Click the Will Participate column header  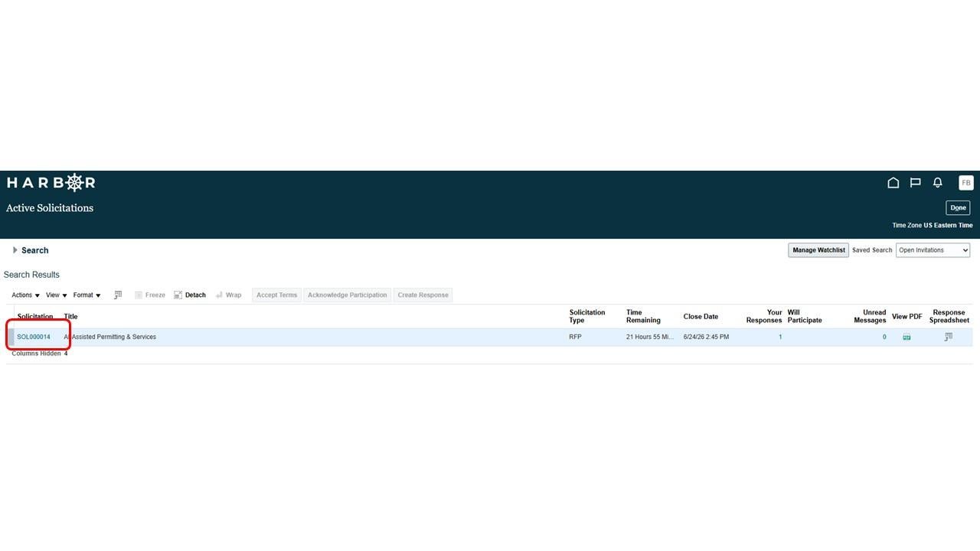click(x=805, y=316)
